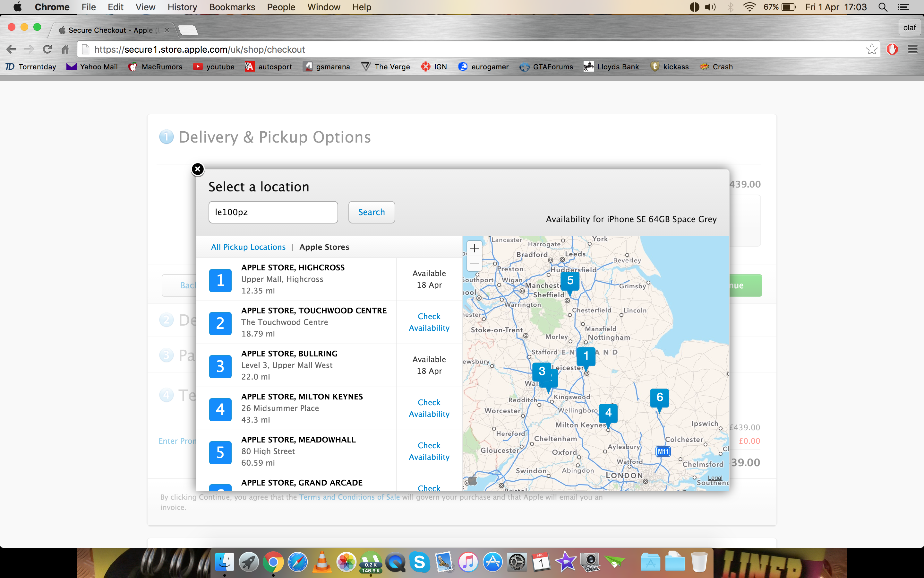Open the olaf profile button

click(x=909, y=28)
